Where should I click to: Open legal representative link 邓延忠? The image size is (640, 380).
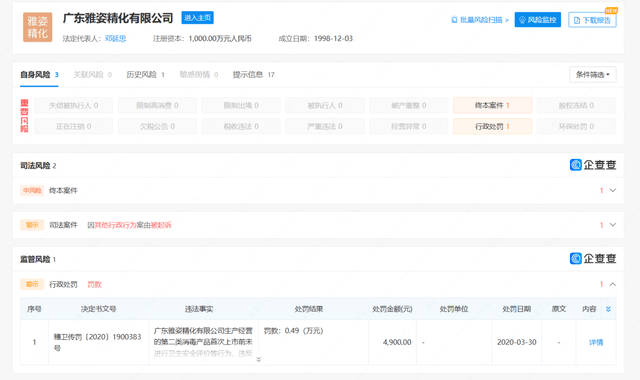point(116,38)
